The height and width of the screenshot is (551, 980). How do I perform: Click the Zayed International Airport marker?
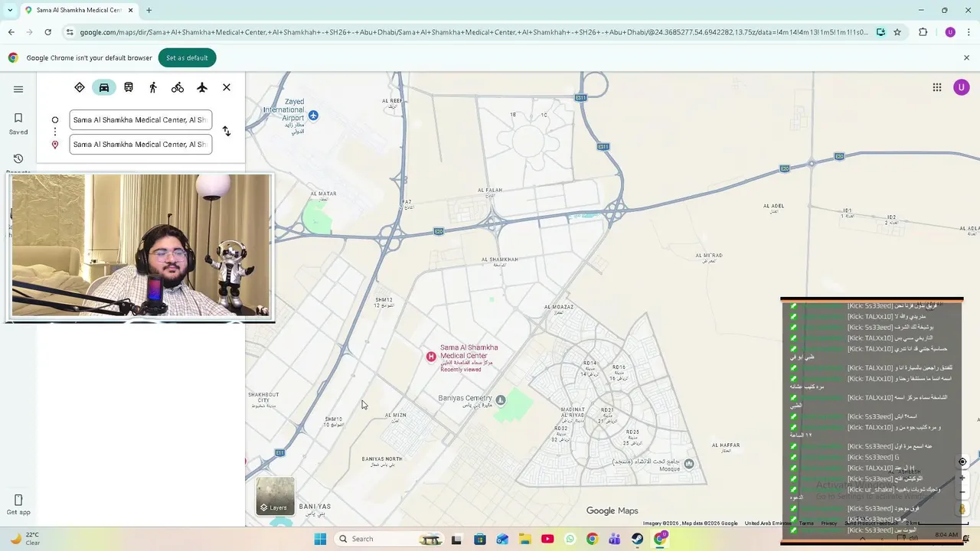[313, 116]
